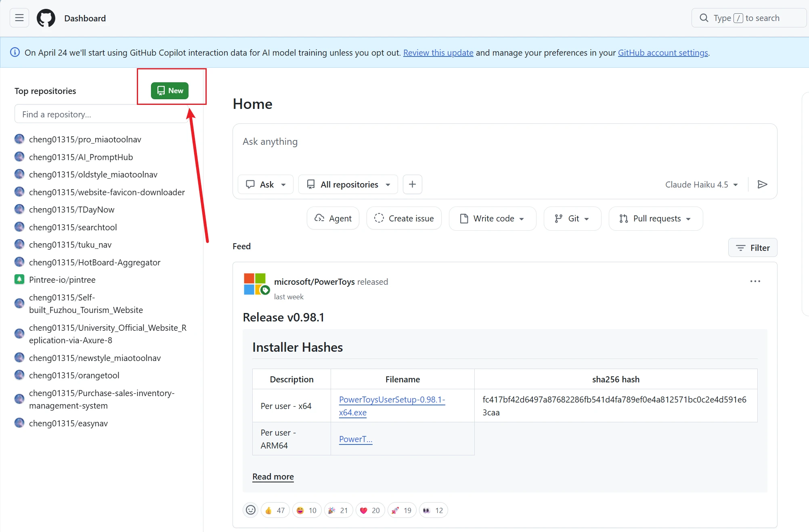Toggle the heart reaction with 20
This screenshot has width=809, height=532.
tap(370, 510)
